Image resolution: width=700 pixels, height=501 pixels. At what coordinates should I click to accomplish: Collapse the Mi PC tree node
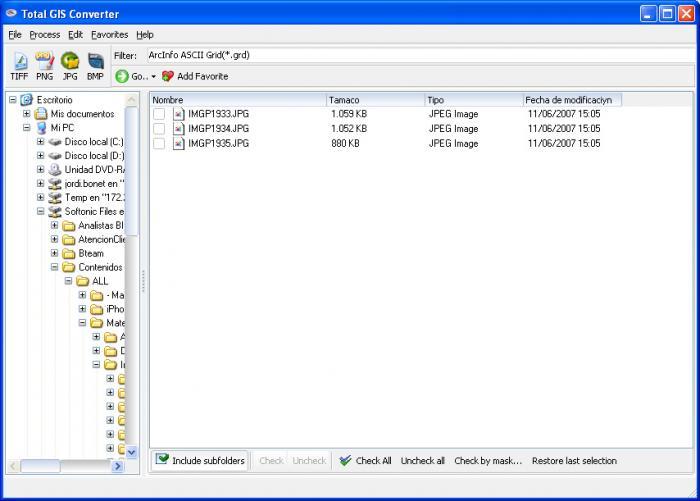tap(27, 128)
